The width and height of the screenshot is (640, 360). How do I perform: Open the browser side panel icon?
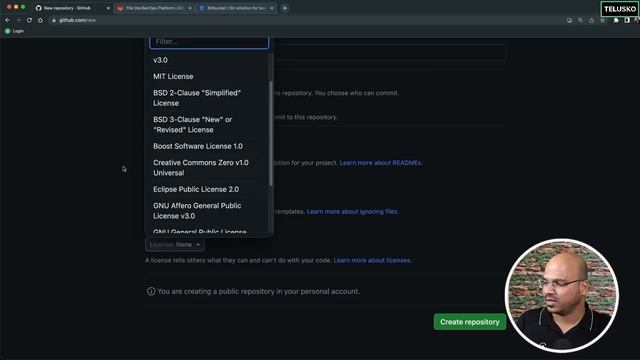(627, 20)
